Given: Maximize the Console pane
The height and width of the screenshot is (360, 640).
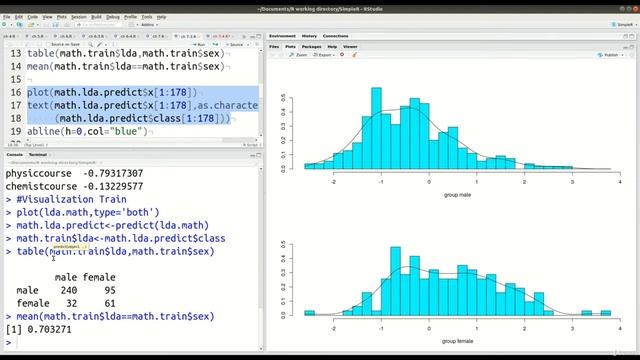Looking at the screenshot, I should click(x=258, y=155).
